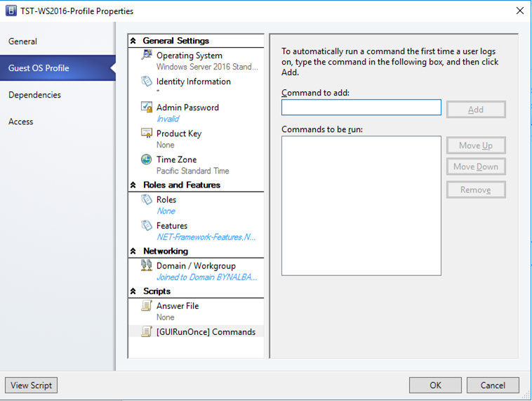Click the 'NET-Framework-Features,N...' value

(x=206, y=237)
